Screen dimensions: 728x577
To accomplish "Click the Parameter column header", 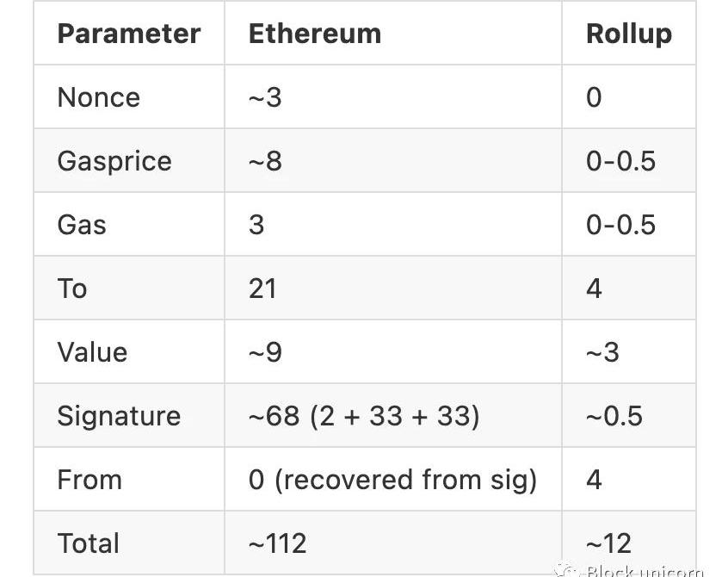I will point(129,34).
